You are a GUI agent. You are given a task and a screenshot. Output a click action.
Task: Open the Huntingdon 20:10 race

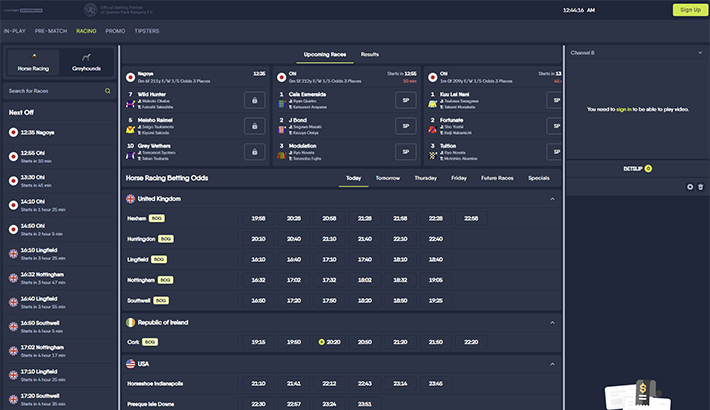coord(259,239)
